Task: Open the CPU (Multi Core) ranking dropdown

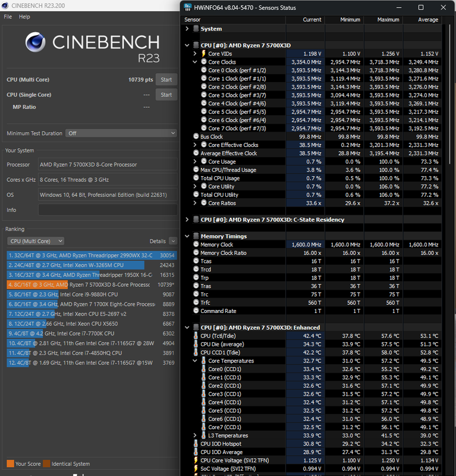Action: 36,241
